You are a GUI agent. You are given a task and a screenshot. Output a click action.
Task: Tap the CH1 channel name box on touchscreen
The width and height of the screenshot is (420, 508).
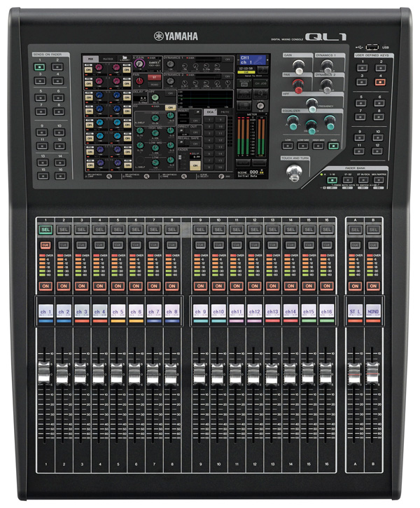click(253, 60)
